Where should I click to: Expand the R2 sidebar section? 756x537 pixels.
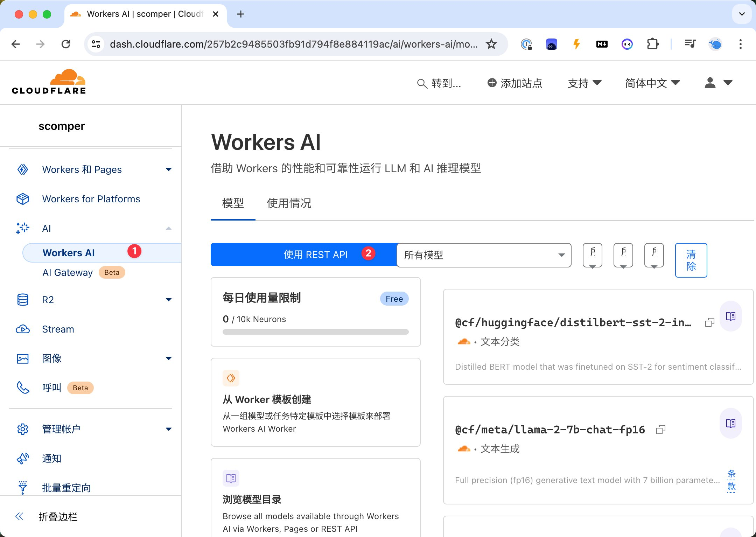pos(168,300)
